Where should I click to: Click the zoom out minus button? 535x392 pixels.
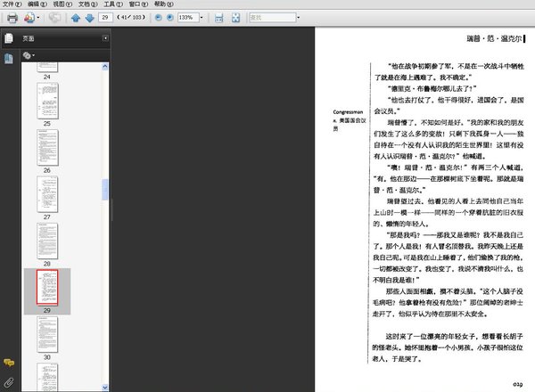158,18
